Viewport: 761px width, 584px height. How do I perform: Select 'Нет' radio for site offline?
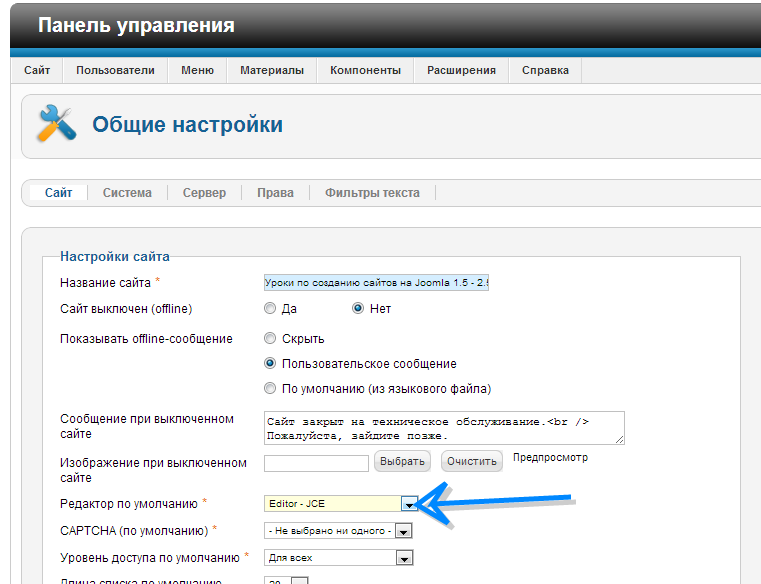coord(358,309)
